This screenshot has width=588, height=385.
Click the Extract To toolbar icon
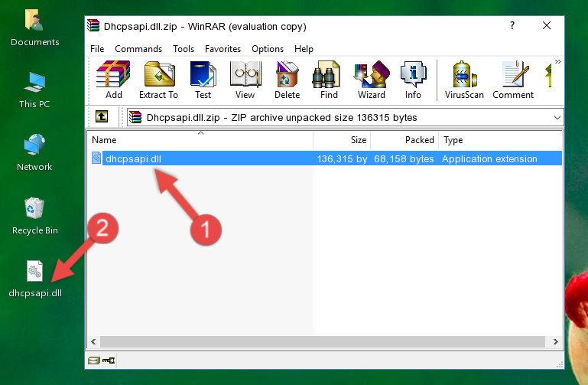[158, 80]
